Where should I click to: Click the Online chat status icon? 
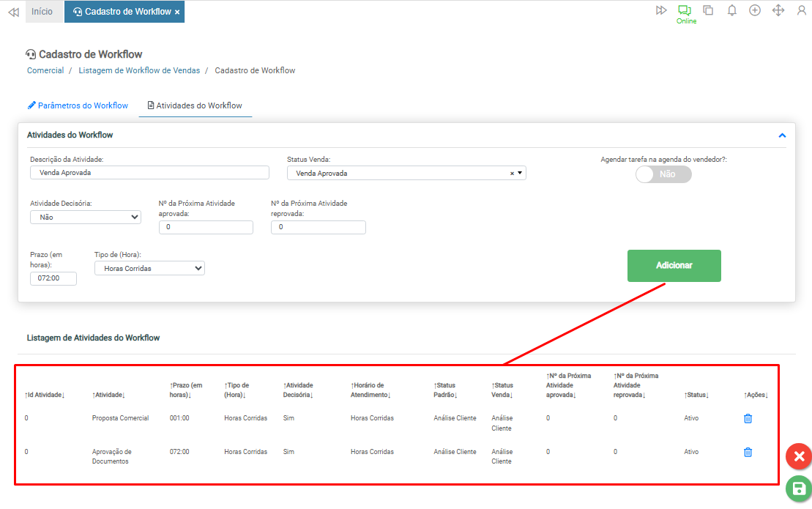click(685, 10)
